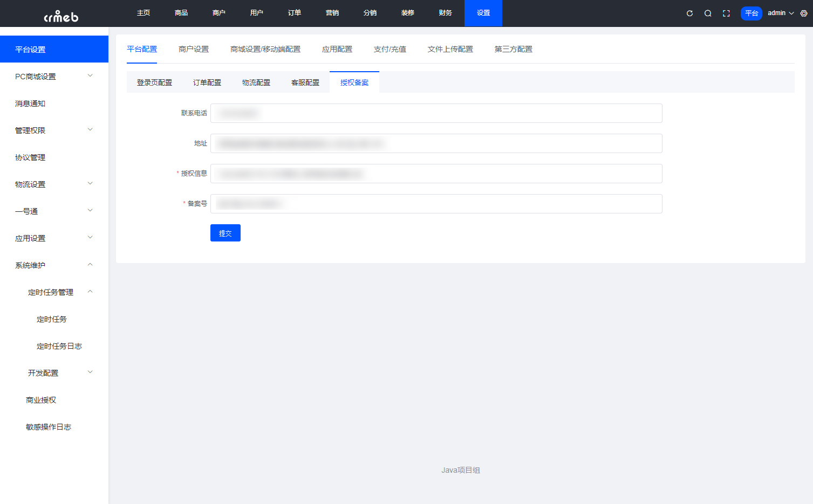Open settings via the gear icon
813x504 pixels.
pyautogui.click(x=804, y=13)
